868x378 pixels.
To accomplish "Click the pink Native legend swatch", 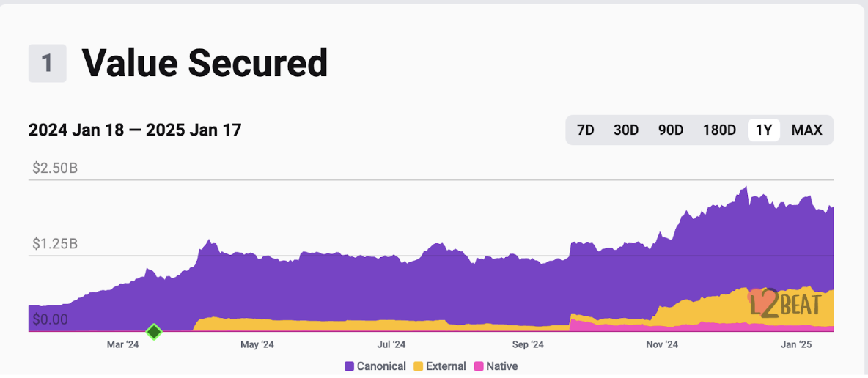I will pyautogui.click(x=479, y=366).
